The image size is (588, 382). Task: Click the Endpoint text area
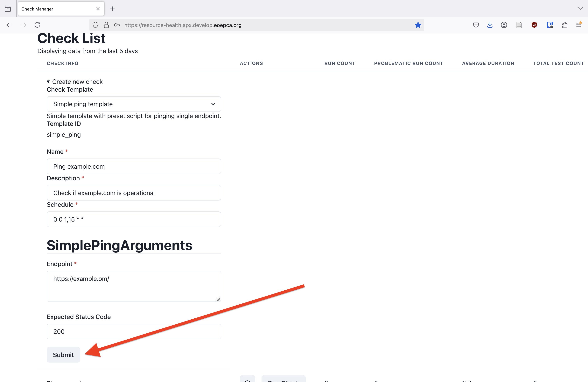click(134, 286)
